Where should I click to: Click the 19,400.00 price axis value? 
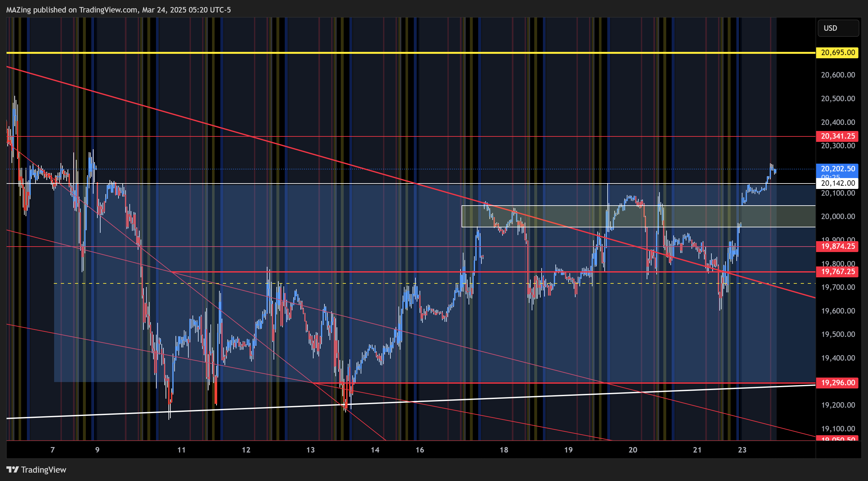[838, 358]
